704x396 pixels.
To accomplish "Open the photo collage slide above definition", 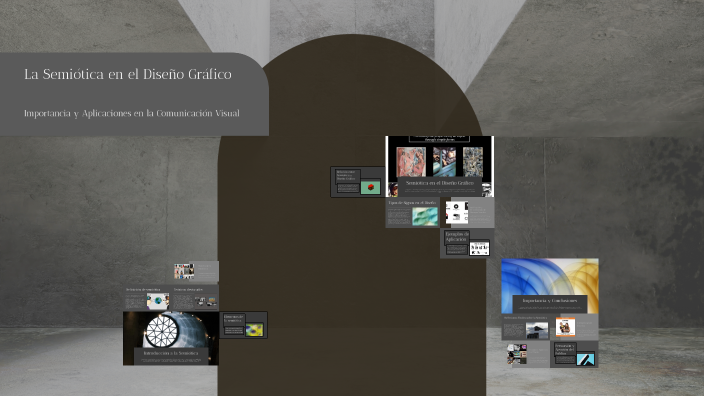I will [x=196, y=272].
